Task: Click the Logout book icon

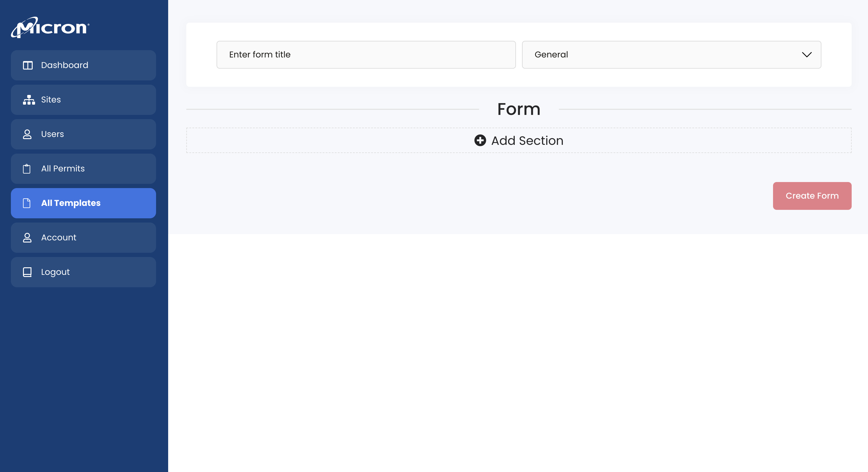Action: point(27,272)
